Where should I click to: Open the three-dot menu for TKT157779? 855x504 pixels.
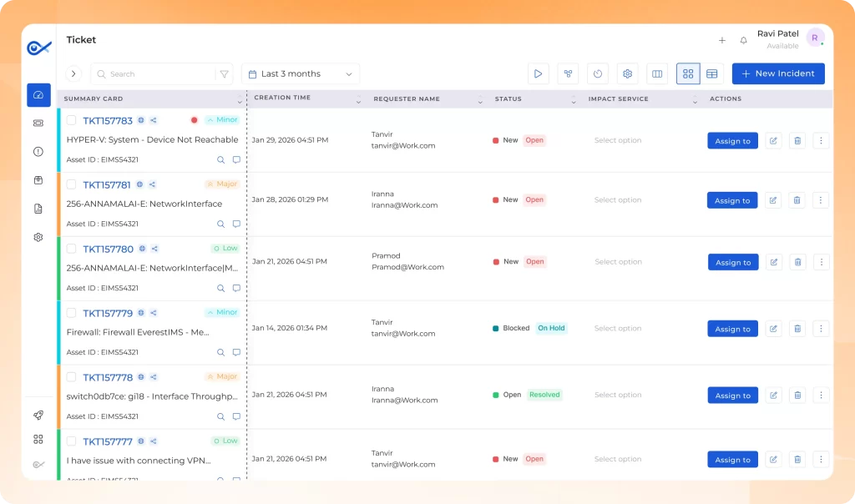[x=821, y=329]
